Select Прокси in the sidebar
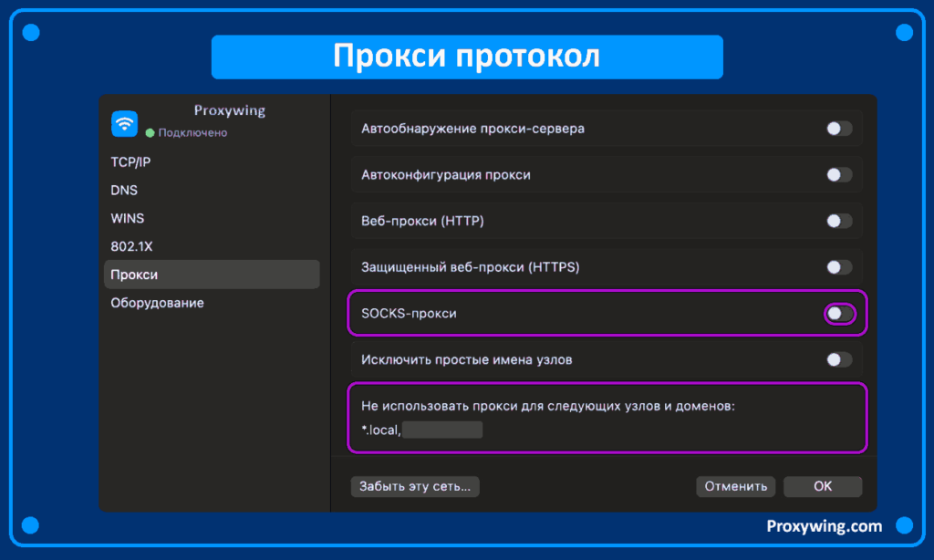Screen dimensions: 934x560 212,275
